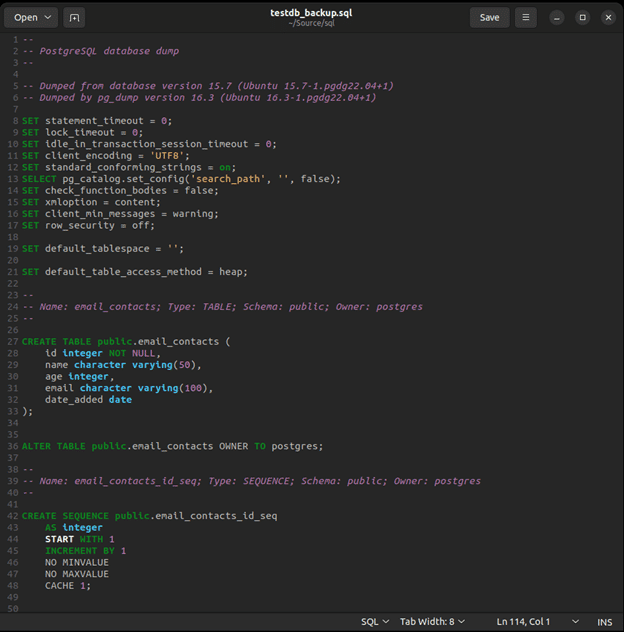The image size is (624, 632).
Task: Place cursor on ALTER TABLE line
Action: [x=171, y=446]
